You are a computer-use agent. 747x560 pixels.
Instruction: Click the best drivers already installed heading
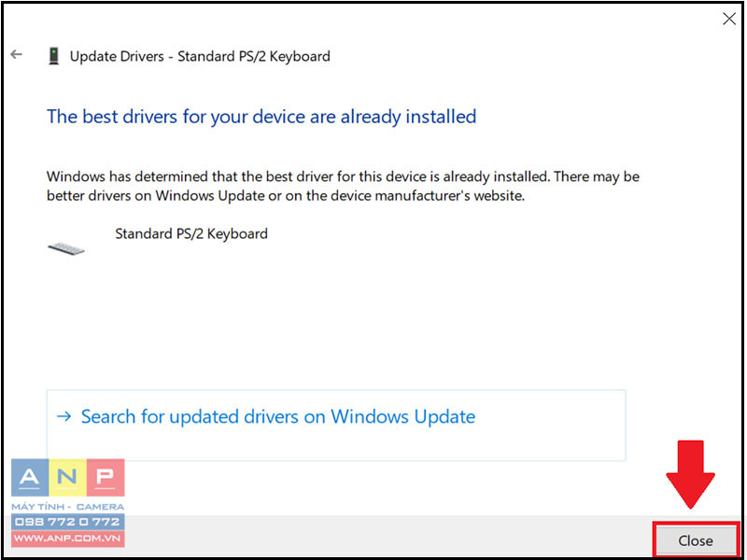[x=261, y=117]
